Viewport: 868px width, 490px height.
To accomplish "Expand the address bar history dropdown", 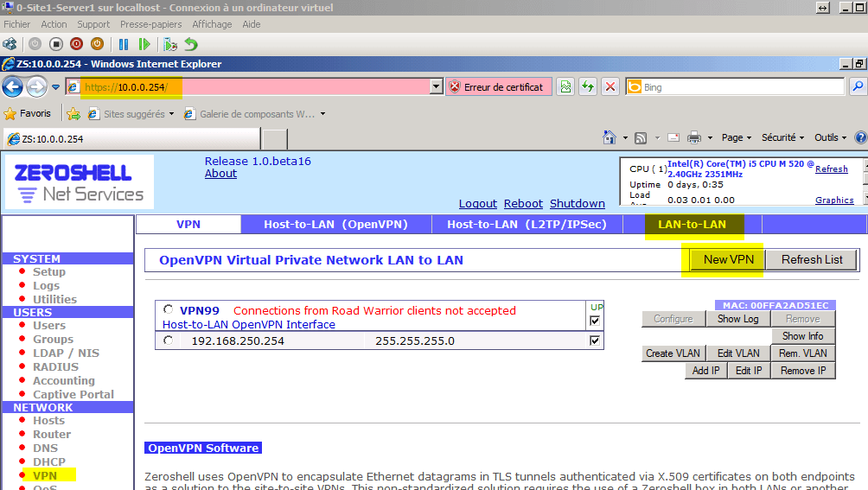I will [x=437, y=86].
